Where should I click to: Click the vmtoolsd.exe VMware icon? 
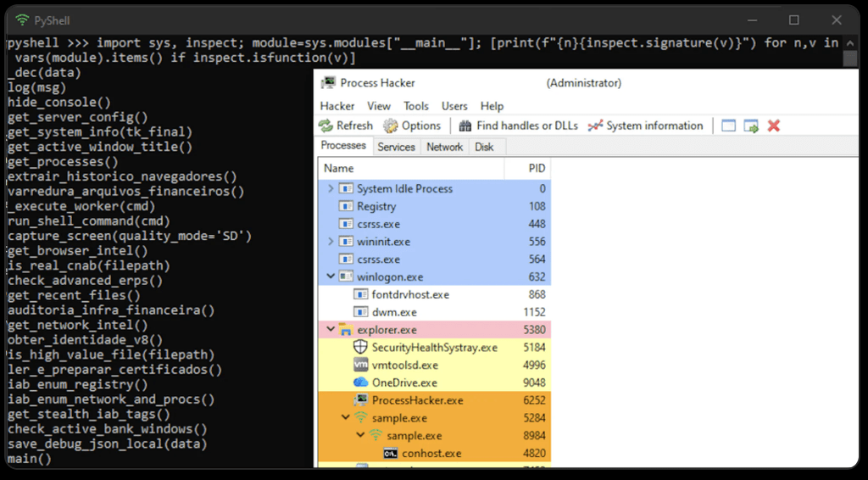click(x=360, y=366)
